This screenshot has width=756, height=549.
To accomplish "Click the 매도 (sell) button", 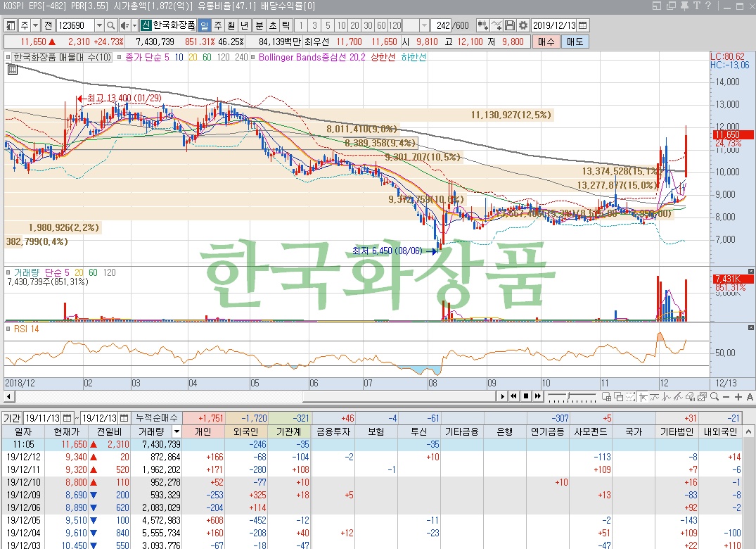I will (575, 42).
